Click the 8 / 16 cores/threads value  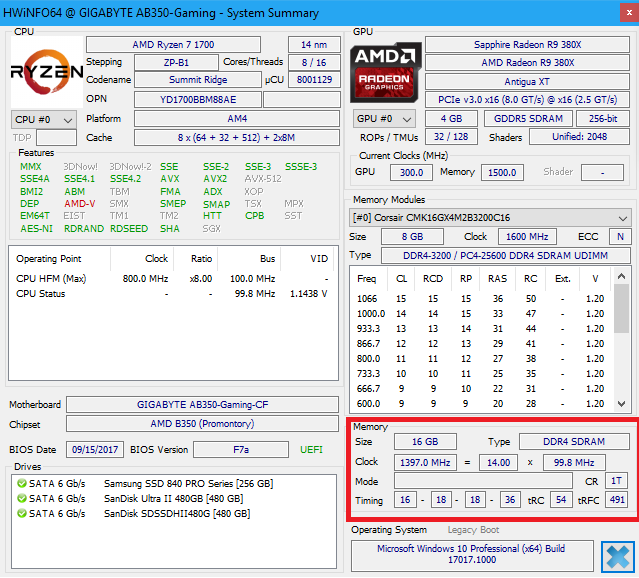(x=314, y=63)
